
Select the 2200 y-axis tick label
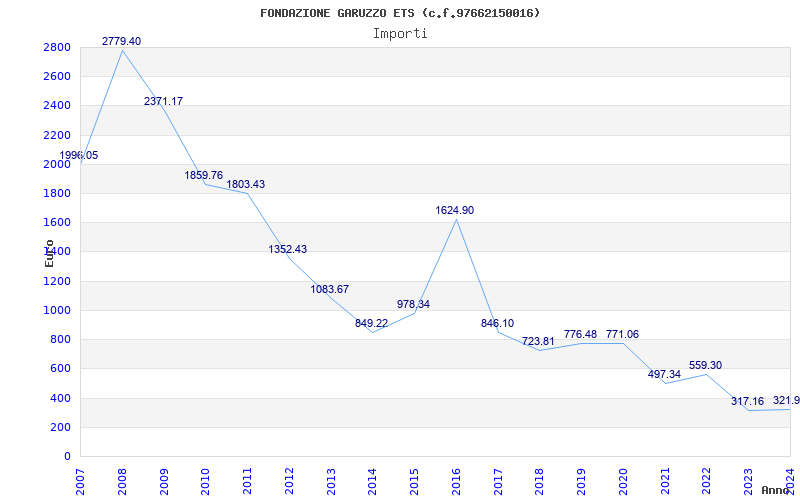[x=58, y=135]
